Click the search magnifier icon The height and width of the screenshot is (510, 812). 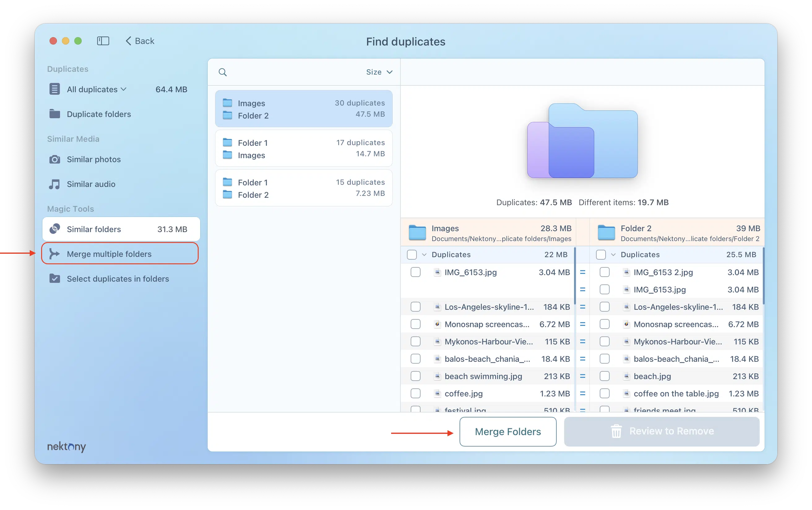click(x=222, y=72)
